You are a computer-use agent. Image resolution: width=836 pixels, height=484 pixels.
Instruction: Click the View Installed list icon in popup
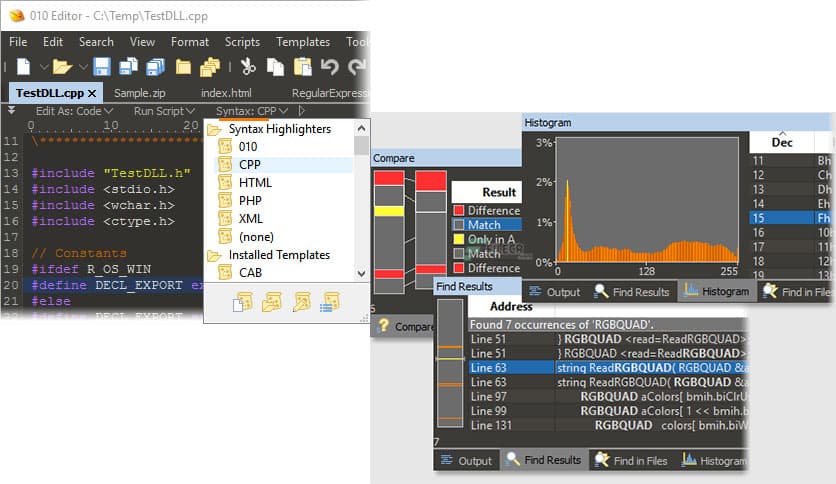pos(330,302)
